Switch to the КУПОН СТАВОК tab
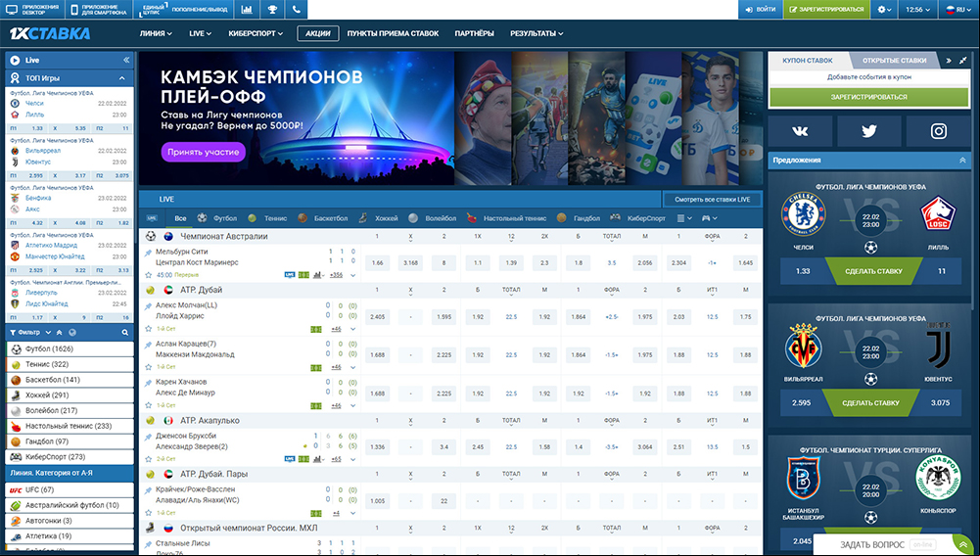The image size is (980, 556). (808, 61)
